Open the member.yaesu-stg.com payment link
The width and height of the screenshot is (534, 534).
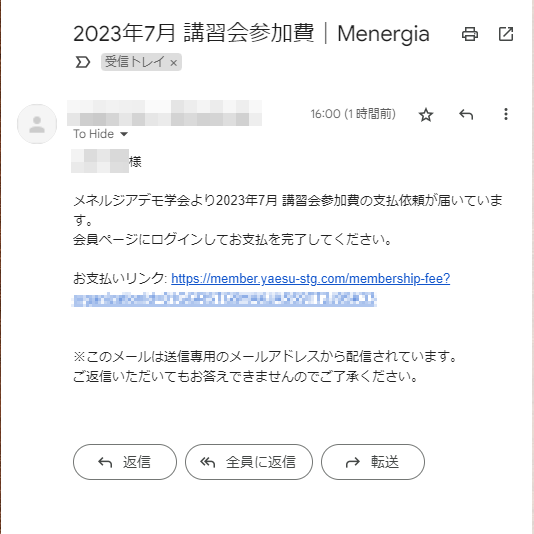[310, 279]
